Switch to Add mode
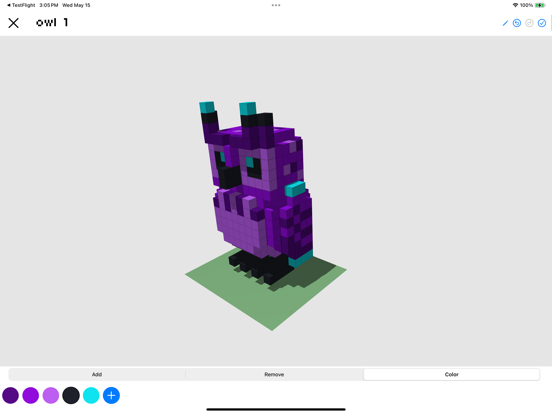Viewport: 552px width, 414px height. click(97, 374)
